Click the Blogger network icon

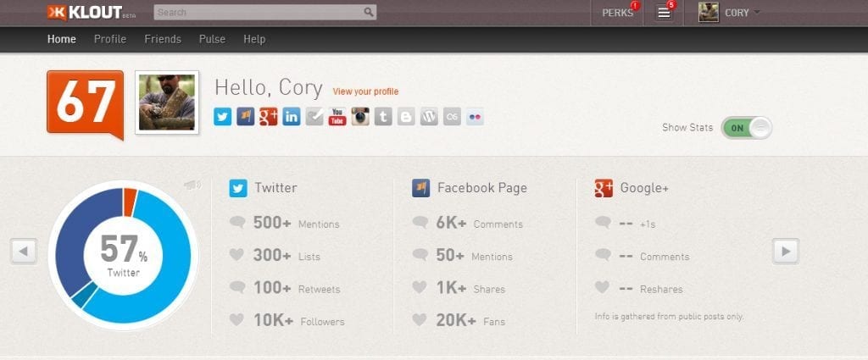[406, 117]
